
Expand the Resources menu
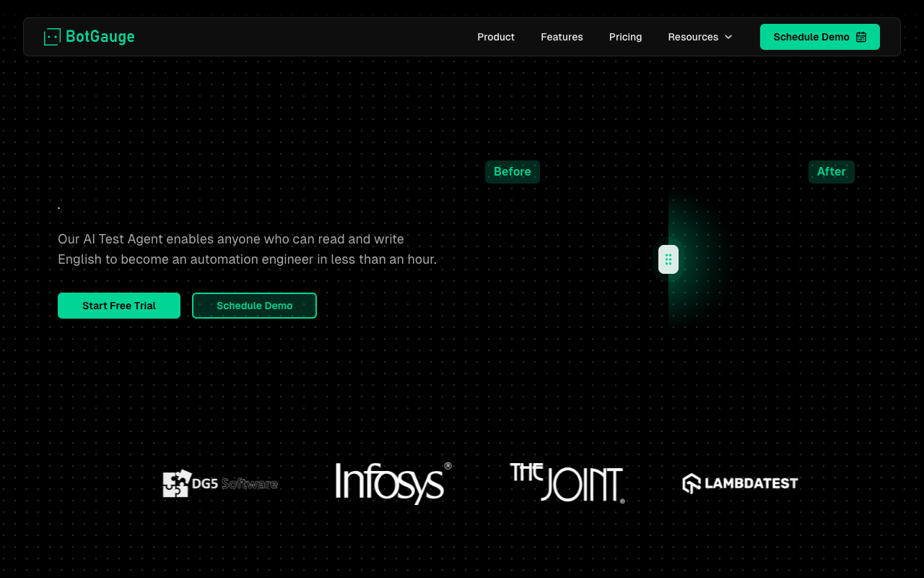coord(700,37)
